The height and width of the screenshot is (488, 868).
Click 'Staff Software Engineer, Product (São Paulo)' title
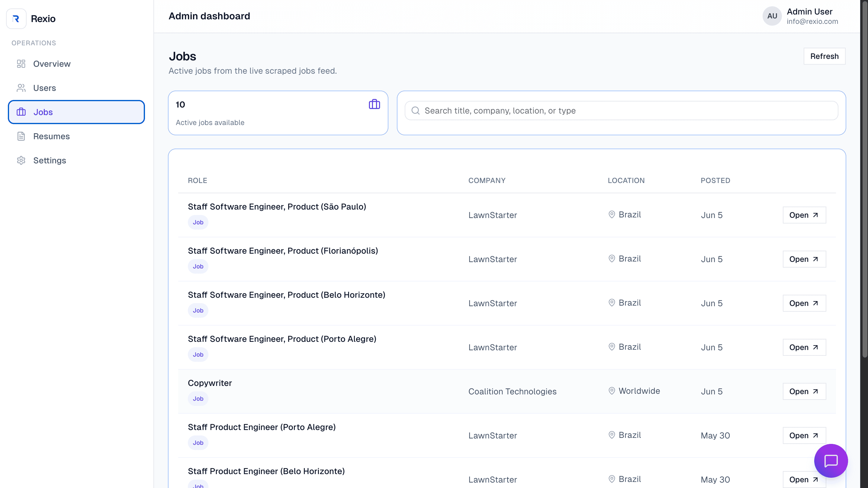point(277,207)
